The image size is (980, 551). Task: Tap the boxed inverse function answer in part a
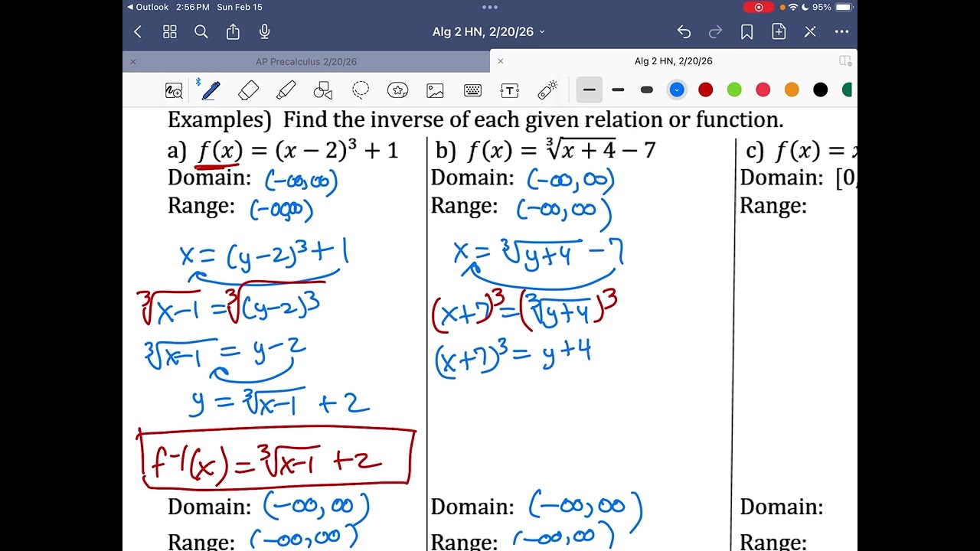point(276,458)
